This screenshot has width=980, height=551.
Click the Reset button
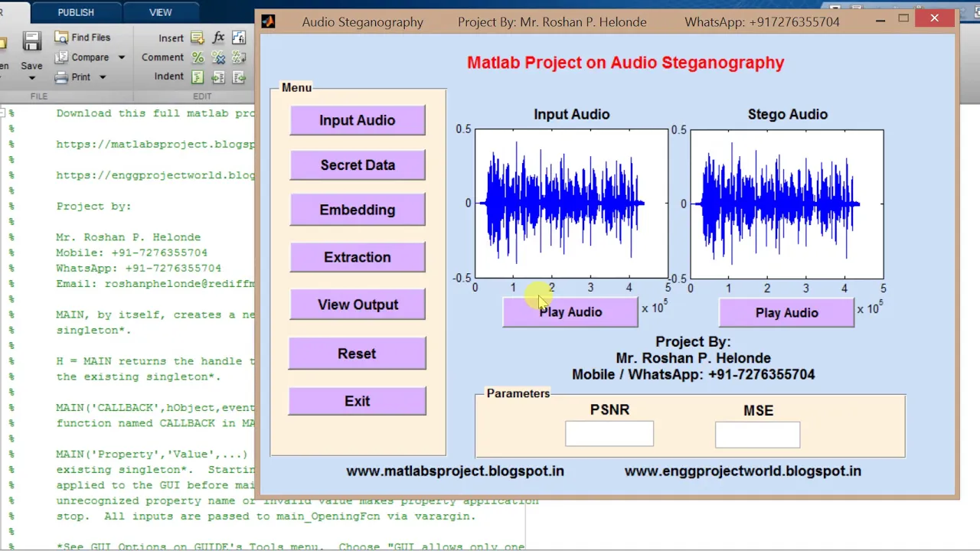pyautogui.click(x=357, y=354)
